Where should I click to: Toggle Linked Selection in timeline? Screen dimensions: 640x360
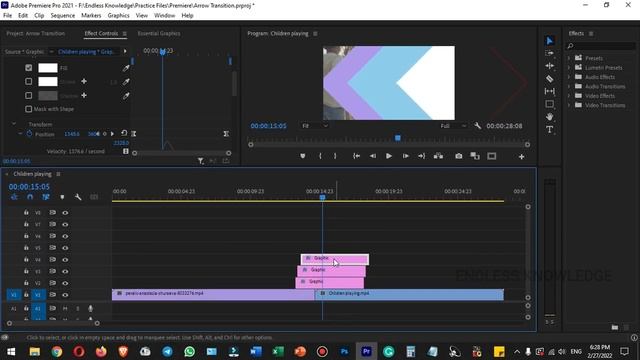tap(46, 197)
